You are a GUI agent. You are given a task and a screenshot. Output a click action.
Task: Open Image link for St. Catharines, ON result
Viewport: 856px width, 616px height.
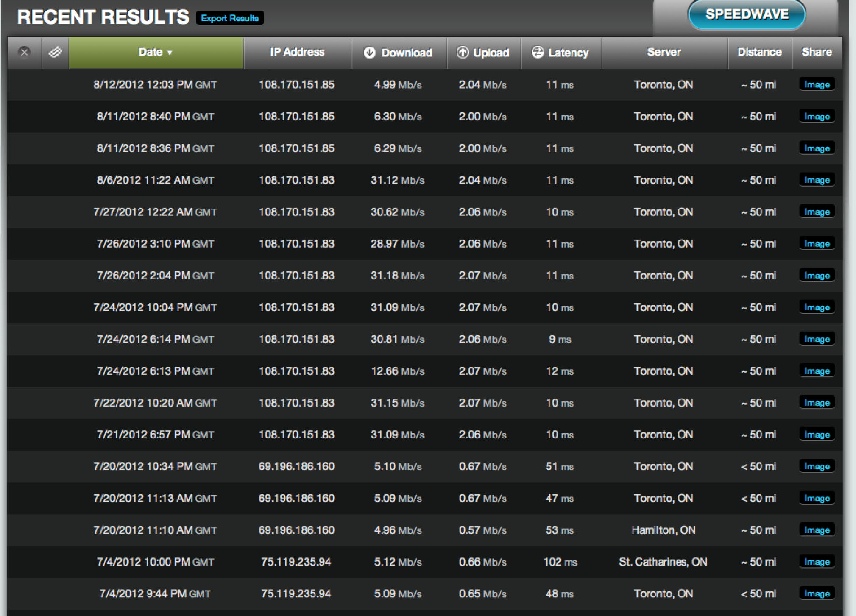pos(817,562)
